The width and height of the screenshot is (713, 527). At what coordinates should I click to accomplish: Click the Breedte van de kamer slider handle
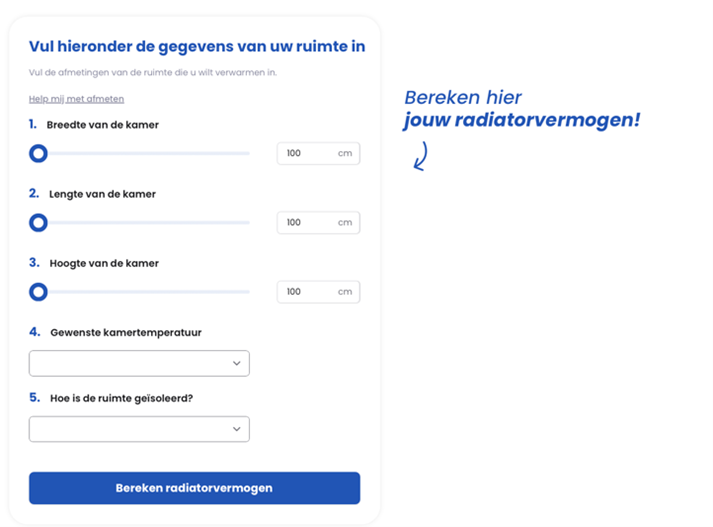pos(38,154)
